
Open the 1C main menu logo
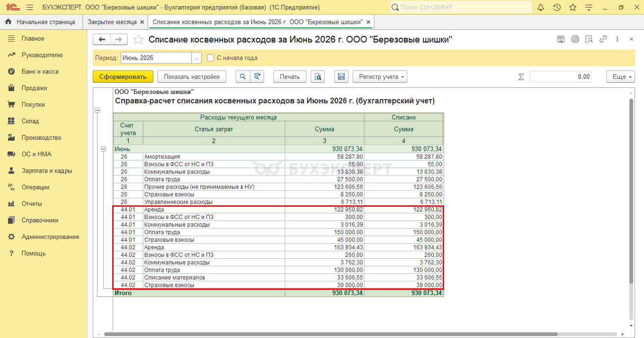12,7
